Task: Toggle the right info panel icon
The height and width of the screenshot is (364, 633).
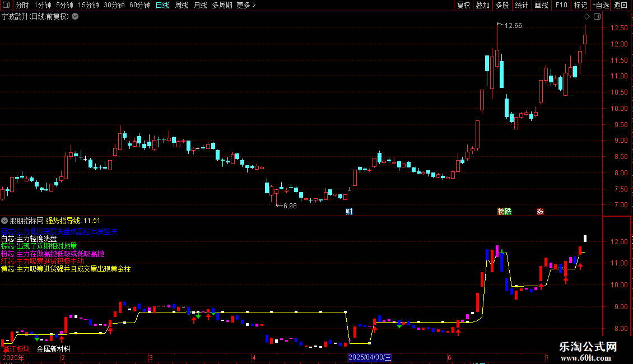Action: 597,17
